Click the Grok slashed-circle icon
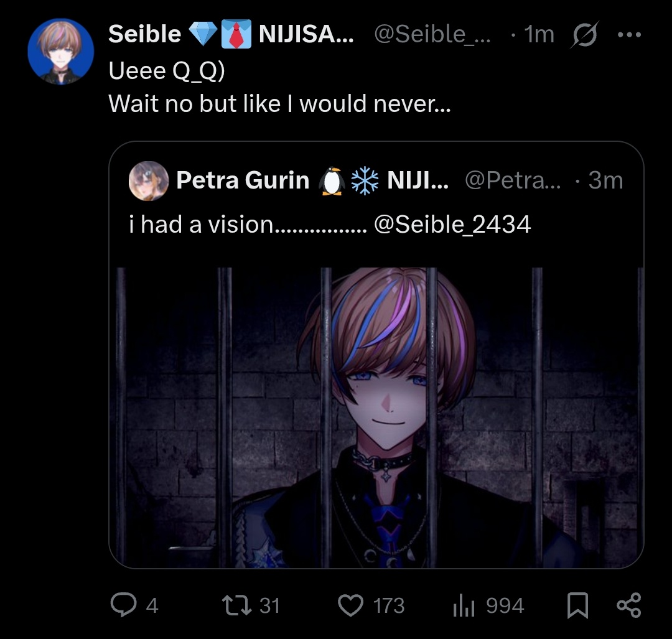The image size is (672, 639). pyautogui.click(x=584, y=35)
